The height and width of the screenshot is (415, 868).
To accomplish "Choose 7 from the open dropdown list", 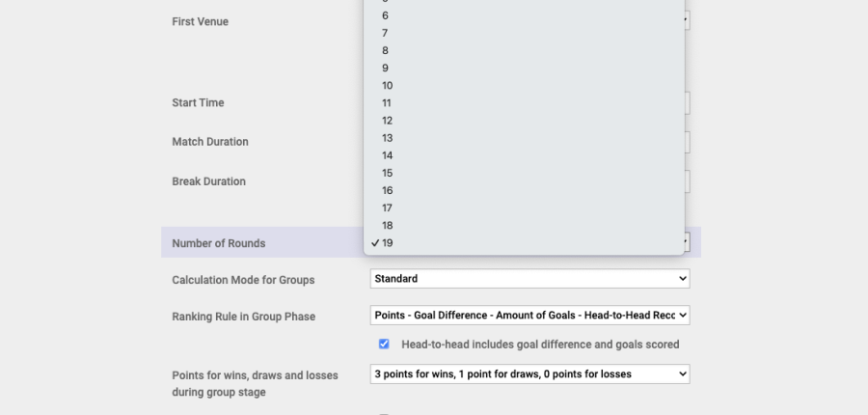I will click(x=386, y=33).
